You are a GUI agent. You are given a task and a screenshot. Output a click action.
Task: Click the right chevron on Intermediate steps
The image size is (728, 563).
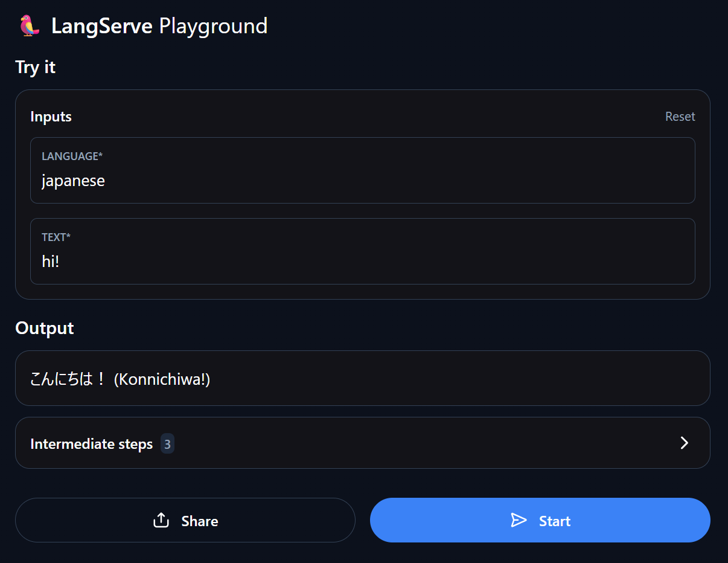(x=684, y=443)
